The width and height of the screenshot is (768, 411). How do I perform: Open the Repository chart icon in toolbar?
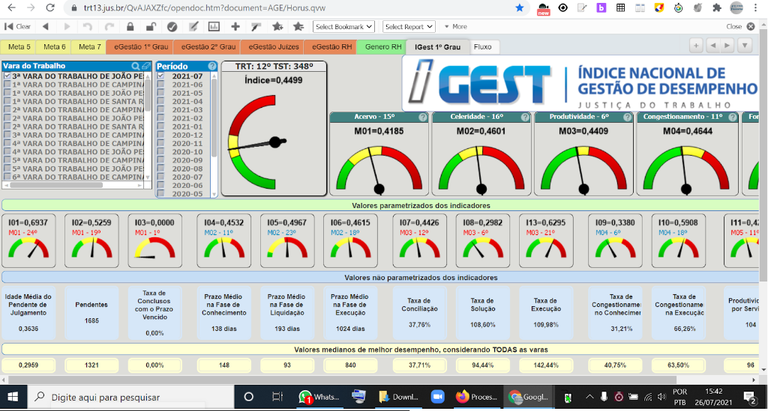[214, 26]
